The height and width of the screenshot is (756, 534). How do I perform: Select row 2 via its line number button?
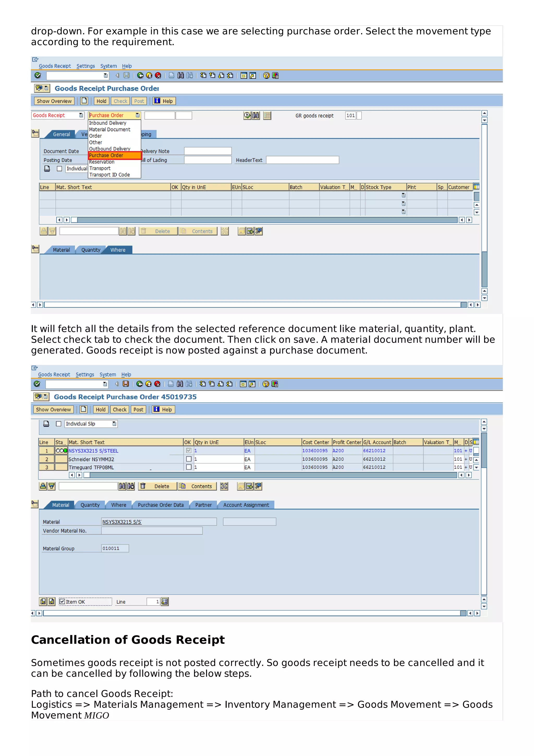[x=46, y=459]
